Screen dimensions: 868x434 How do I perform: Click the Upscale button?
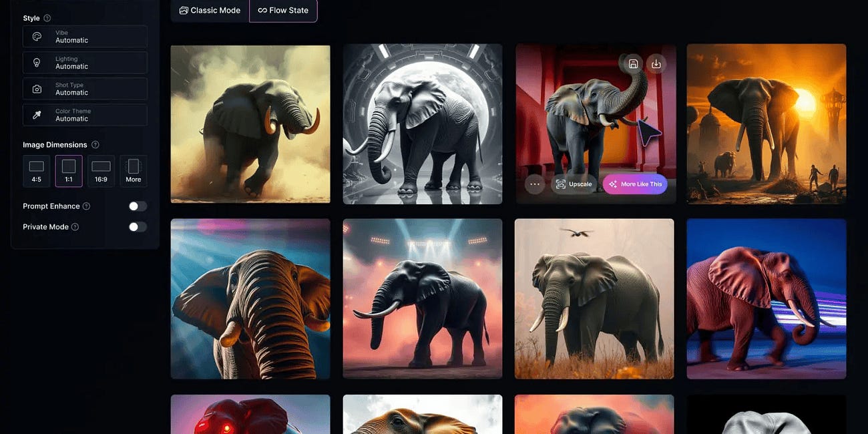point(574,184)
